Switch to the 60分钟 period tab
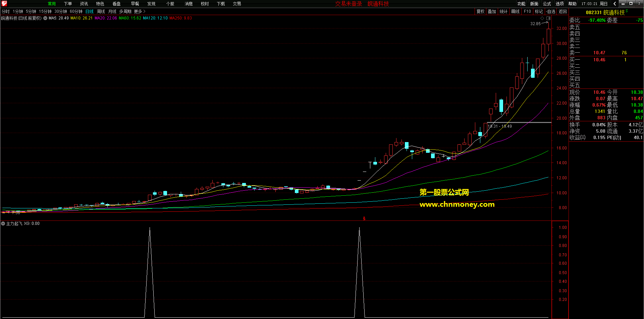This screenshot has height=319, width=644. 76,11
